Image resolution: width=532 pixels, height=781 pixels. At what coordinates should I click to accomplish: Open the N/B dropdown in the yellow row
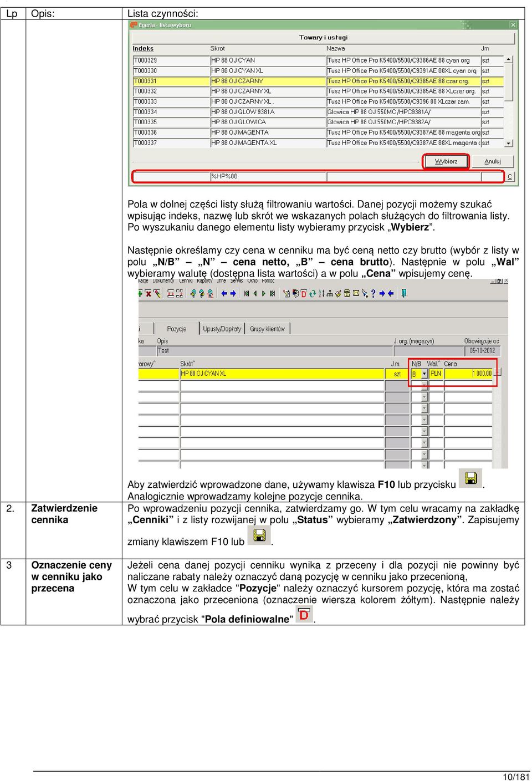pos(424,374)
